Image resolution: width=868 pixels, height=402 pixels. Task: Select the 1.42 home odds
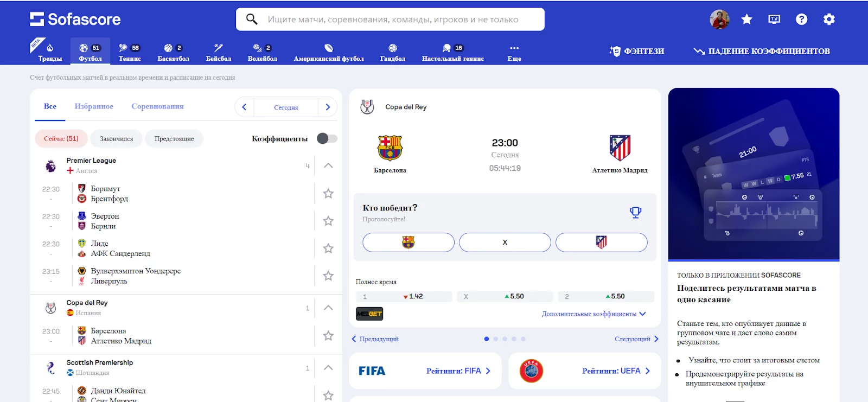404,297
